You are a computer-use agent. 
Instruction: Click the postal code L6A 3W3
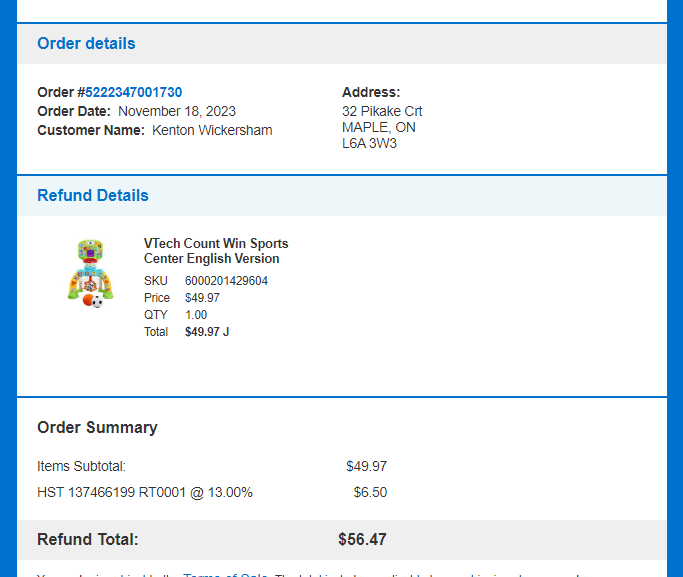click(369, 144)
